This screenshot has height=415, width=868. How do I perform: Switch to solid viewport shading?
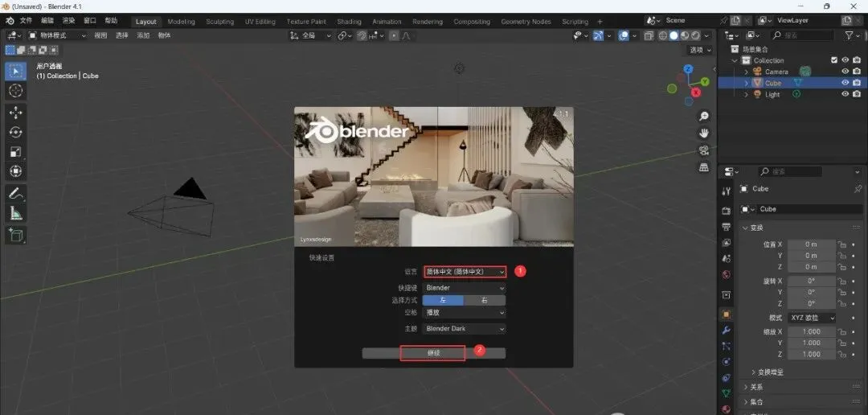[x=674, y=35]
